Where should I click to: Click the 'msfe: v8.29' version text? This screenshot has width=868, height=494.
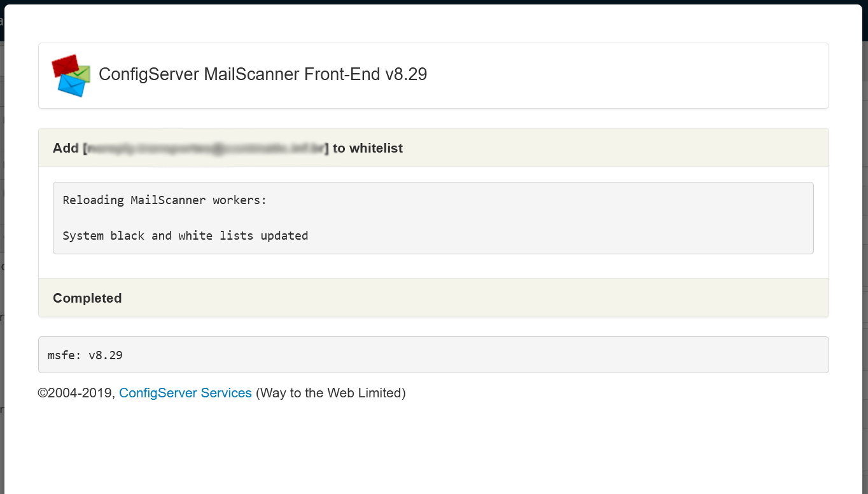85,355
